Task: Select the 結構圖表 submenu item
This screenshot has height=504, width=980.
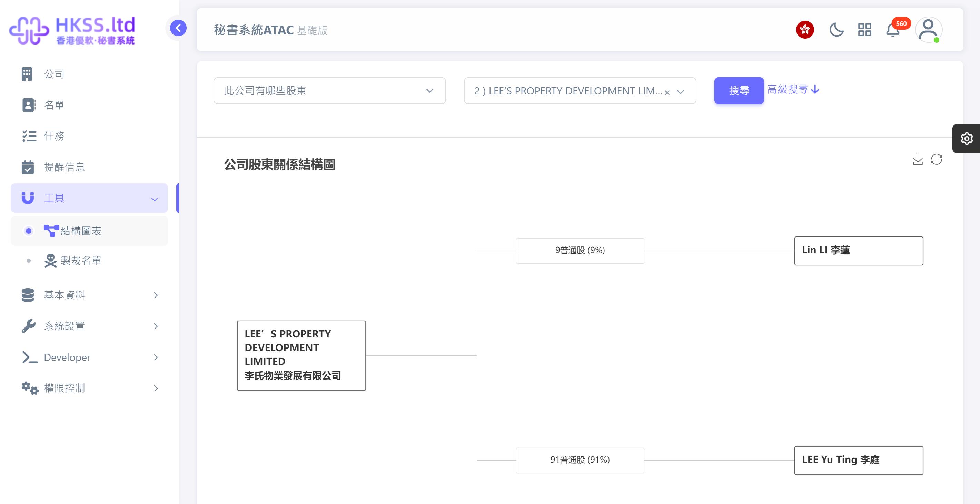Action: pyautogui.click(x=89, y=231)
